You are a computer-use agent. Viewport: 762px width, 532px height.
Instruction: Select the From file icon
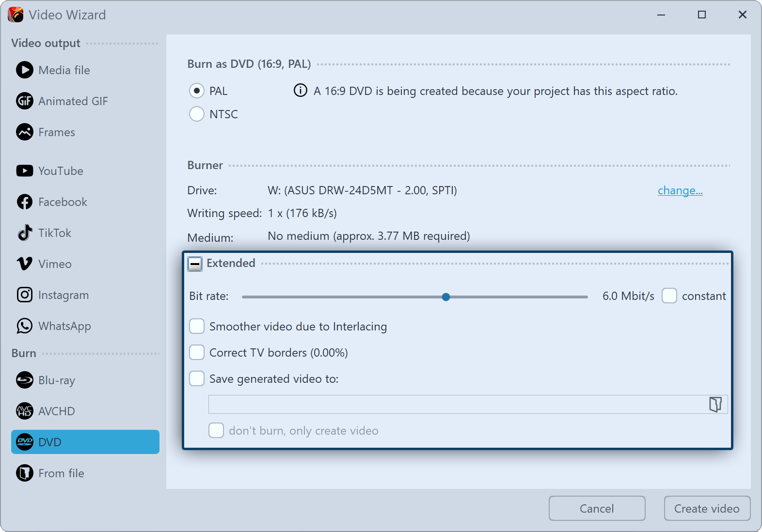point(25,473)
